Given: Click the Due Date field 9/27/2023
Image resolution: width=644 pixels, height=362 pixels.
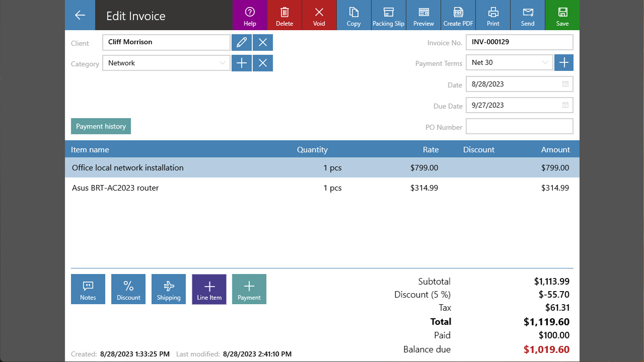Looking at the screenshot, I should [519, 105].
